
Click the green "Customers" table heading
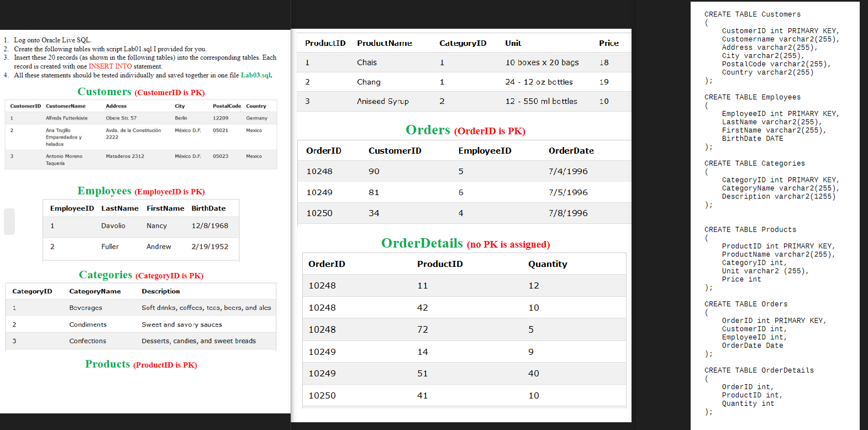point(104,92)
